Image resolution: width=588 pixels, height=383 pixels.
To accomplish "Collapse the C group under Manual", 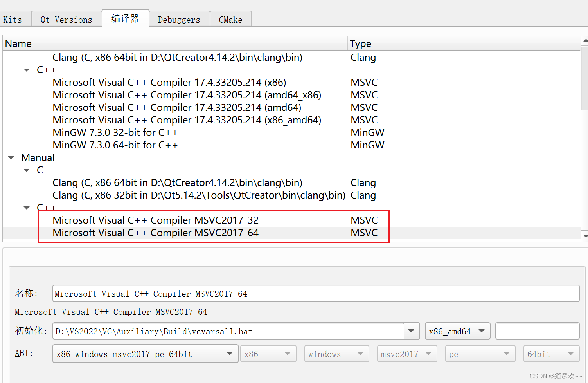I will click(27, 170).
